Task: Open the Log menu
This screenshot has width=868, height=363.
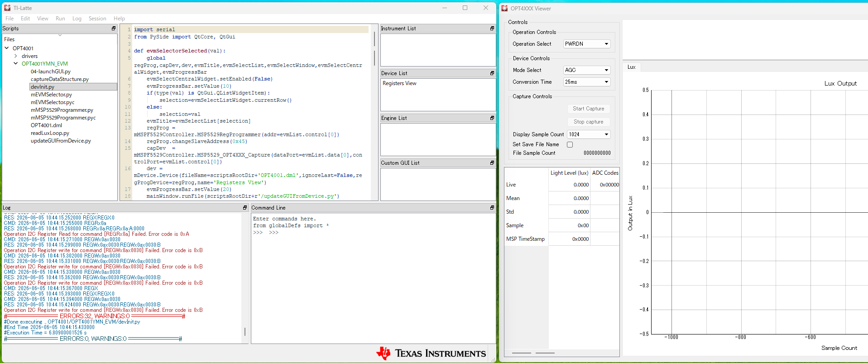Action: [x=77, y=19]
